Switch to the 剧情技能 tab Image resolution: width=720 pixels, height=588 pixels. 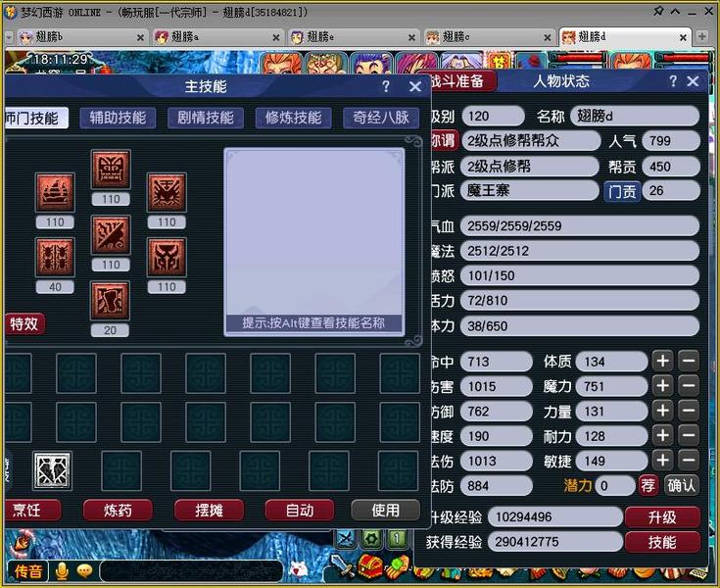coord(206,118)
